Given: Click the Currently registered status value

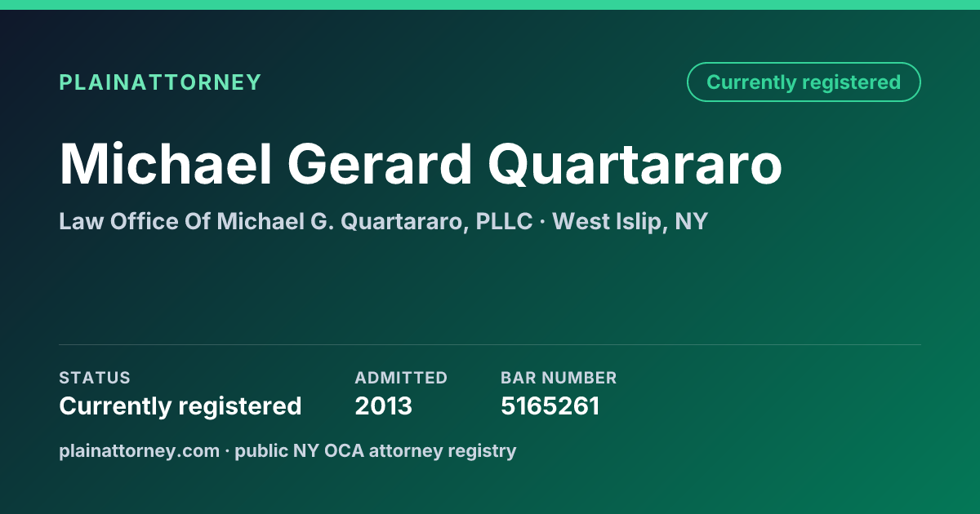Looking at the screenshot, I should coord(180,405).
